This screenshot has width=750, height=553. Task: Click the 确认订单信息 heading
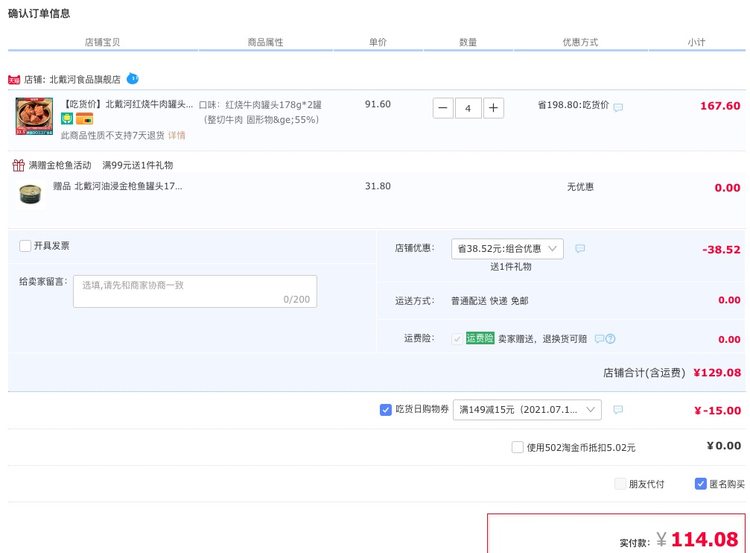(39, 13)
